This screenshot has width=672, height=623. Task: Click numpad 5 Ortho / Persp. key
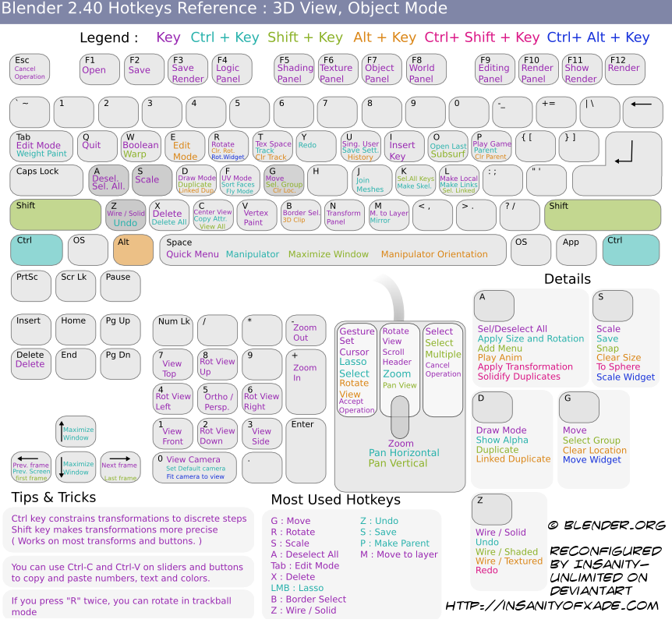(218, 398)
